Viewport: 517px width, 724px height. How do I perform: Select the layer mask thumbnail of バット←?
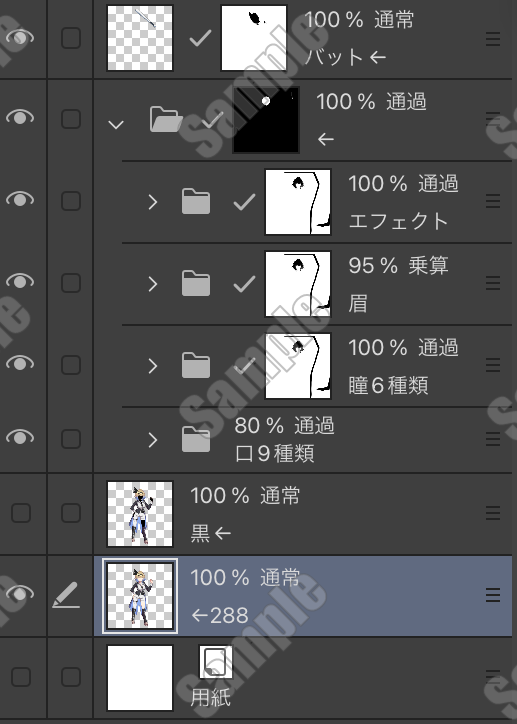tap(254, 38)
